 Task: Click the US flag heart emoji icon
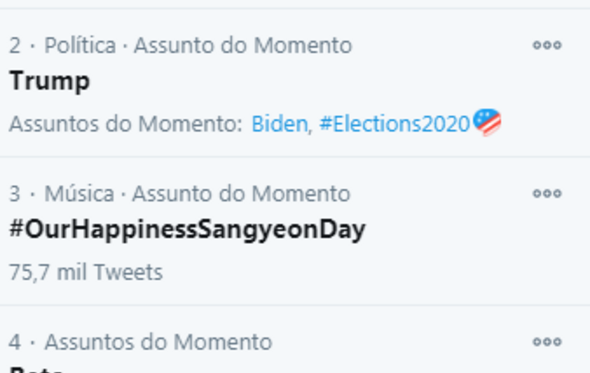pyautogui.click(x=487, y=122)
